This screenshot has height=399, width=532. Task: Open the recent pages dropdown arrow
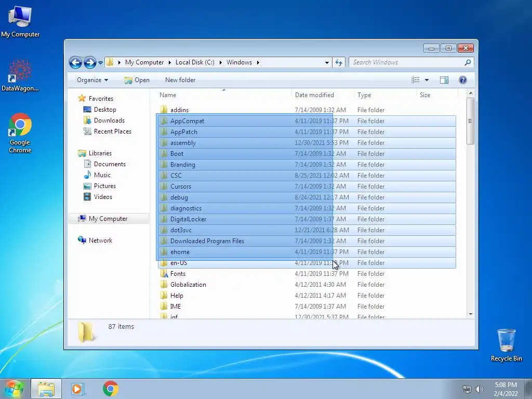click(100, 63)
